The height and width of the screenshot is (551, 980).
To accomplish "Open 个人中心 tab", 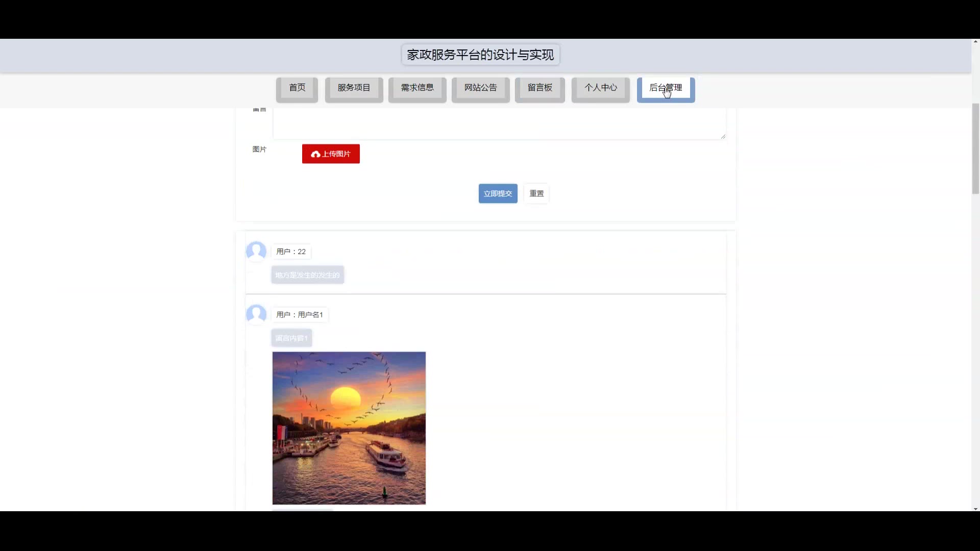I will coord(600,88).
